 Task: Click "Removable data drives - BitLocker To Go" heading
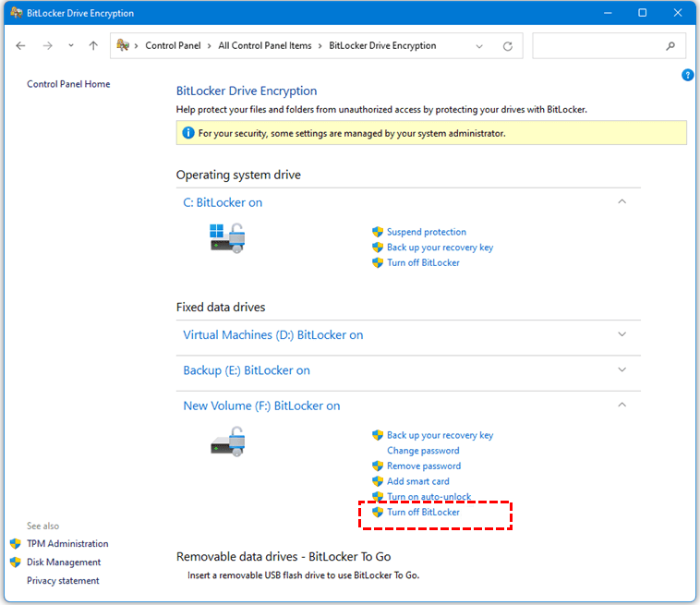(x=284, y=556)
